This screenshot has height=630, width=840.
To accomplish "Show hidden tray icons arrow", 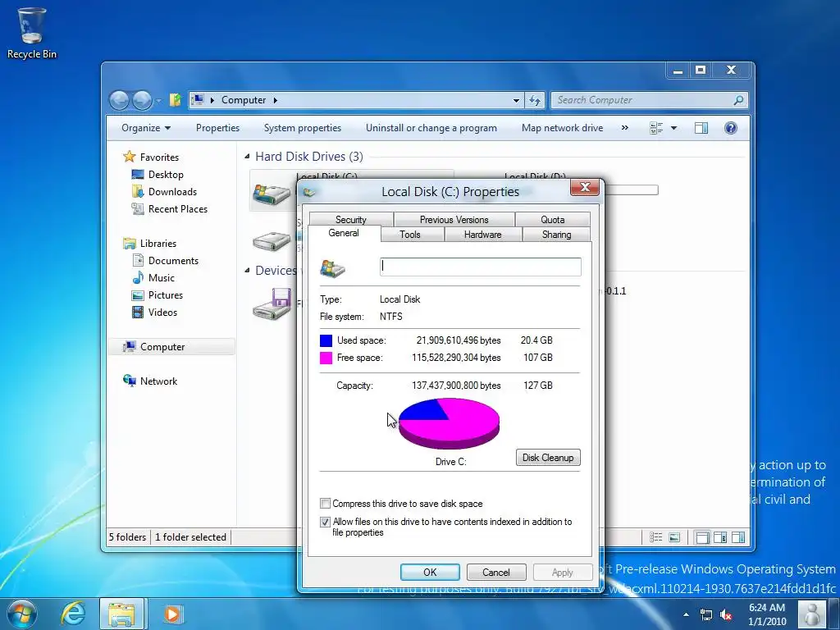I will pyautogui.click(x=686, y=614).
